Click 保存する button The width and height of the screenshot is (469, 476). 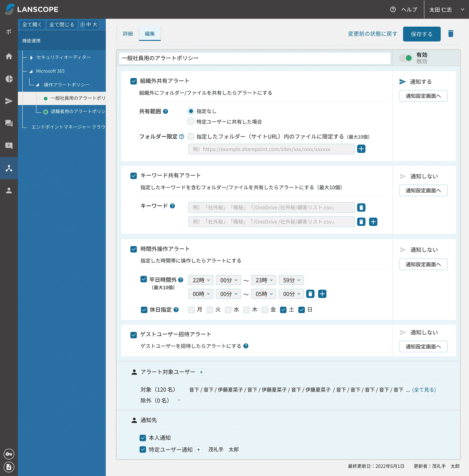[x=422, y=34]
